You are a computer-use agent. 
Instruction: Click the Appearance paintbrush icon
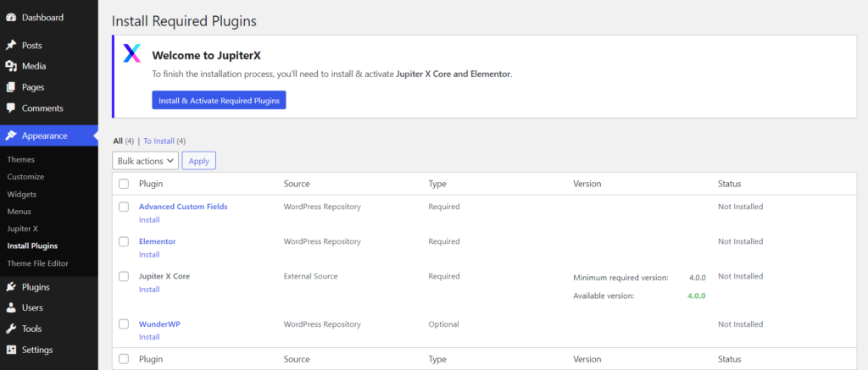click(10, 135)
